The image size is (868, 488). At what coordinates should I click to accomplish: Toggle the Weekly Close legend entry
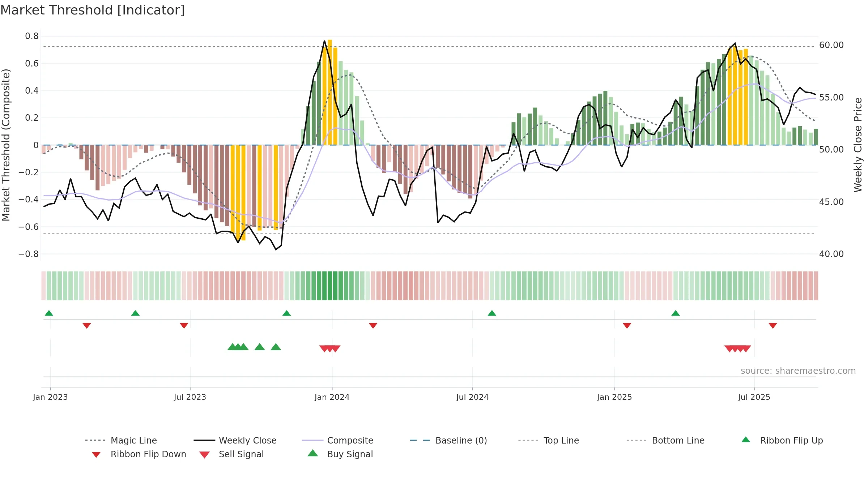click(235, 440)
